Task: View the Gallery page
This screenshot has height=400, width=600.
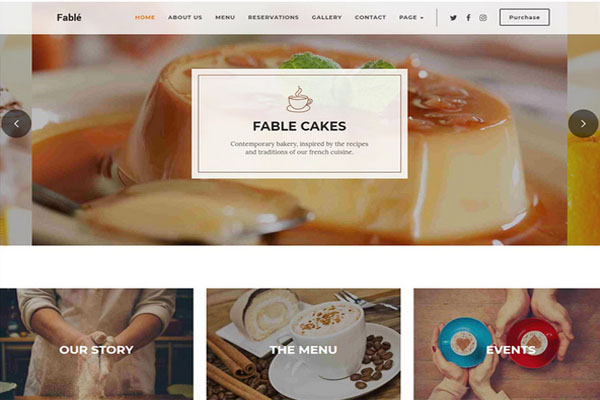Action: coord(327,18)
